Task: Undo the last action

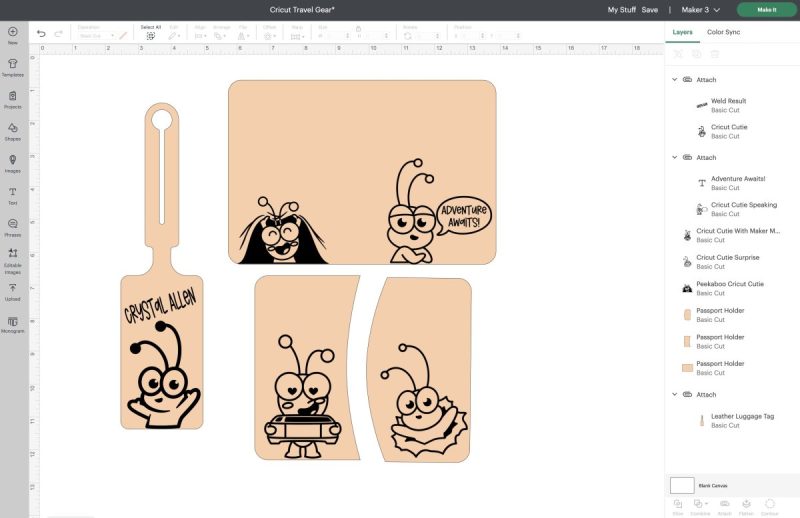Action: (41, 34)
